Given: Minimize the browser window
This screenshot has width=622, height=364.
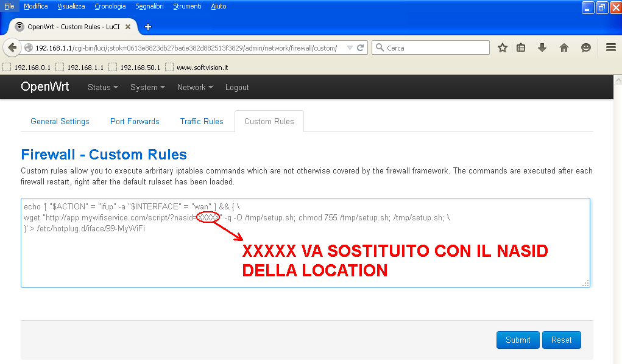Looking at the screenshot, I should pos(587,7).
